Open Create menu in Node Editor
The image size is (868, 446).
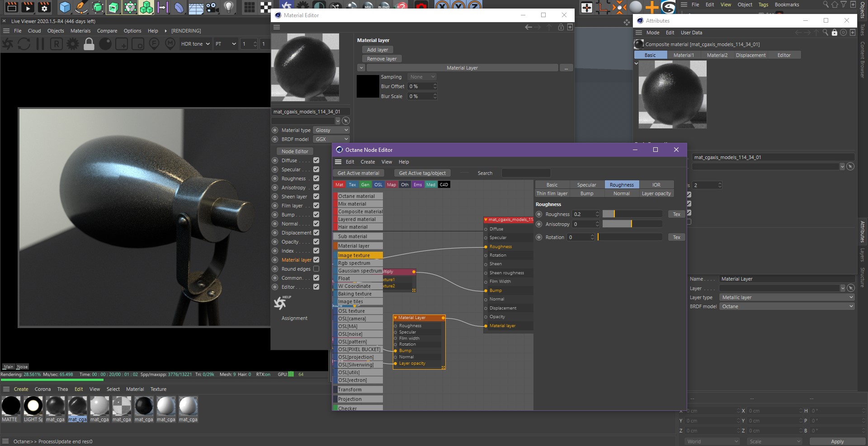point(368,162)
